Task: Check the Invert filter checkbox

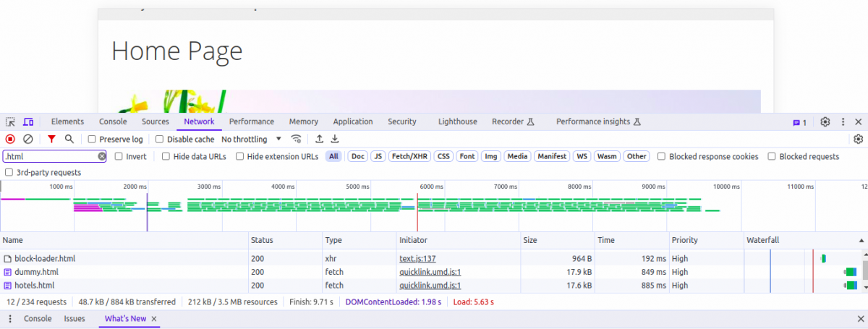Action: coord(119,156)
